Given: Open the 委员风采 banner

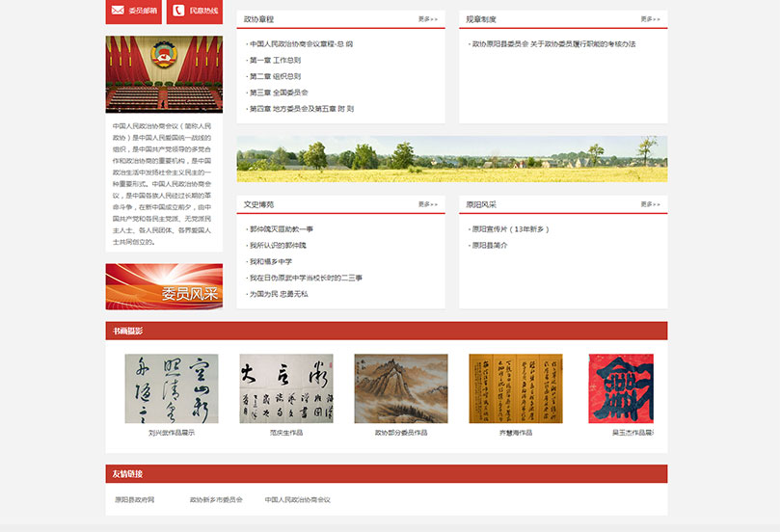Looking at the screenshot, I should (x=164, y=286).
